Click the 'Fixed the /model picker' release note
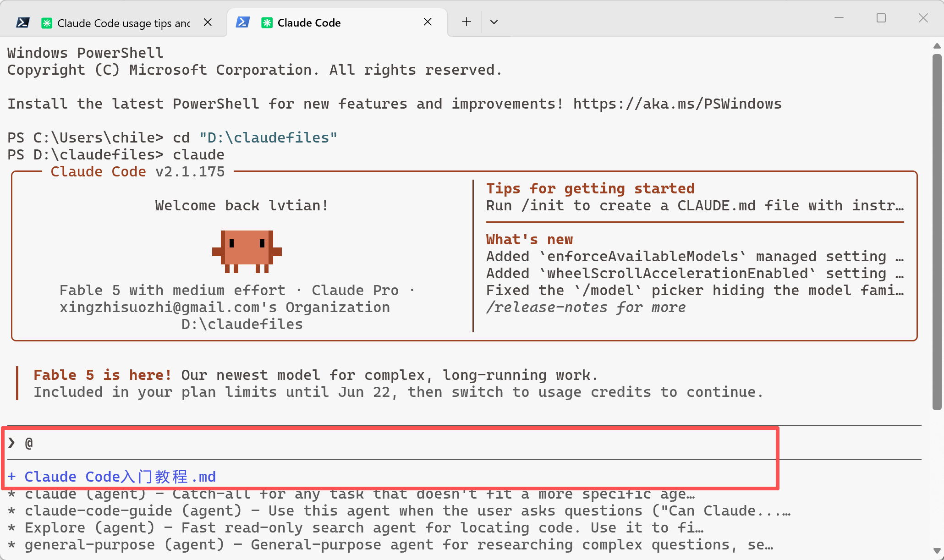The height and width of the screenshot is (560, 944). point(695,291)
